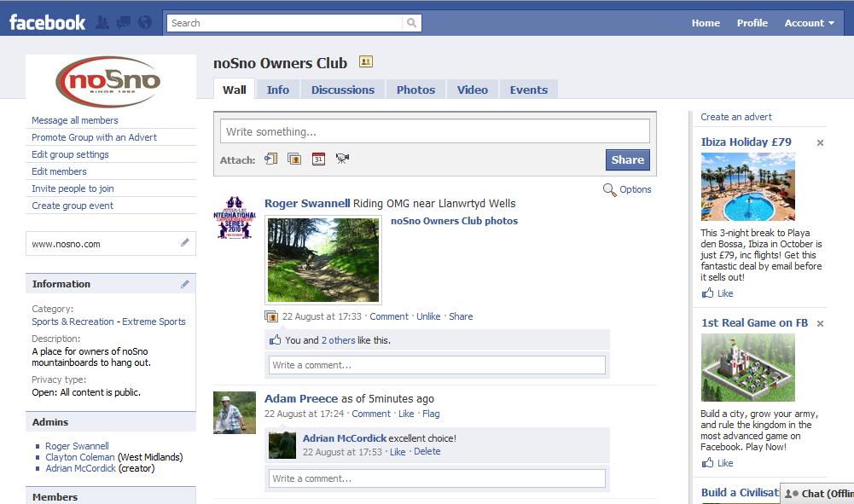This screenshot has width=854, height=504.
Task: Click Unlike on Roger Swannell's post
Action: point(428,316)
